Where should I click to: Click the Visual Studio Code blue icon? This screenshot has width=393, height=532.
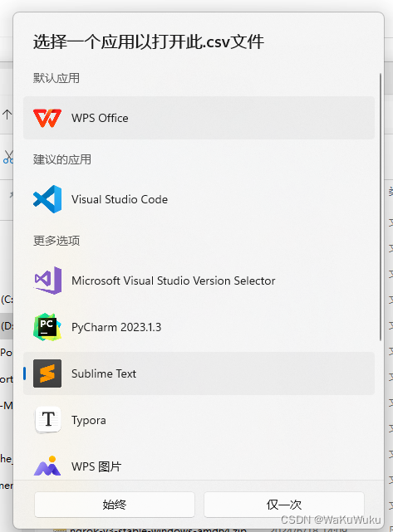47,199
